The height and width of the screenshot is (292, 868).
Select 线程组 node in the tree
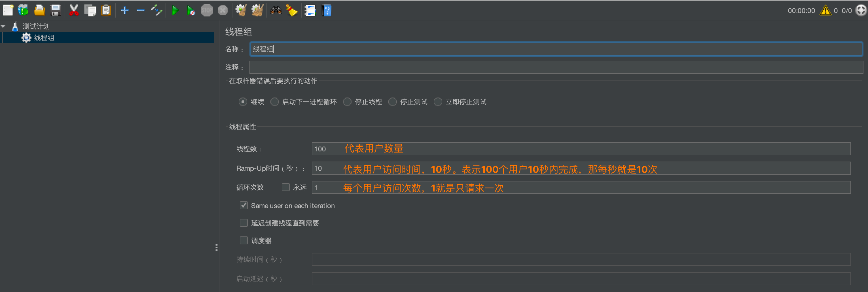(x=44, y=38)
